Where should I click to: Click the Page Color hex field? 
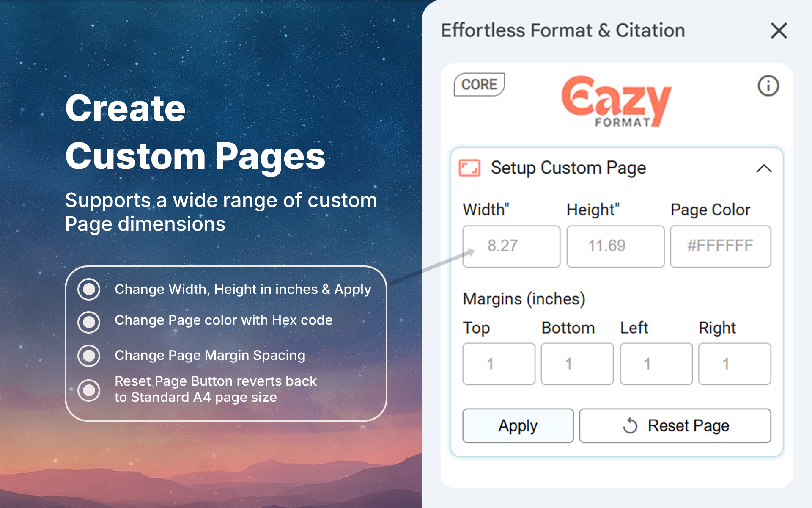coord(720,246)
